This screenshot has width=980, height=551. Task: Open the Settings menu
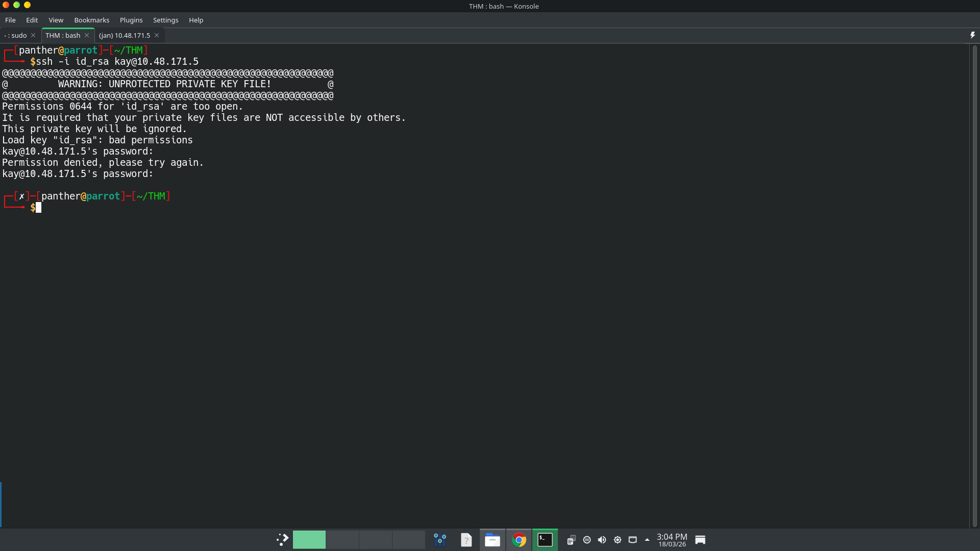pos(165,20)
